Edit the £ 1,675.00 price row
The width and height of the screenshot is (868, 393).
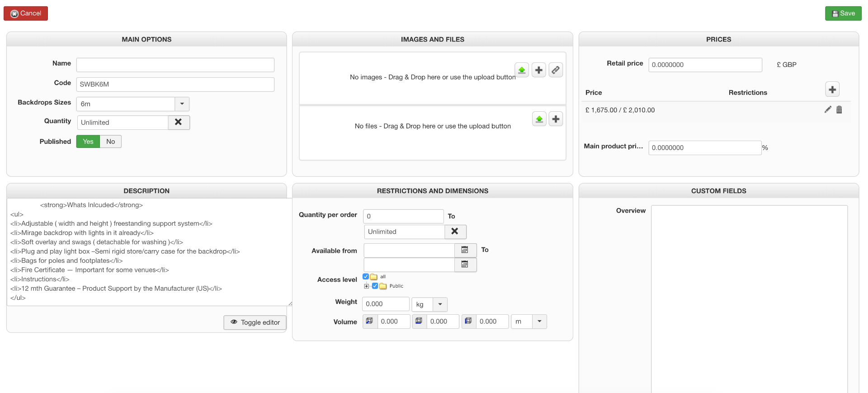pos(828,109)
